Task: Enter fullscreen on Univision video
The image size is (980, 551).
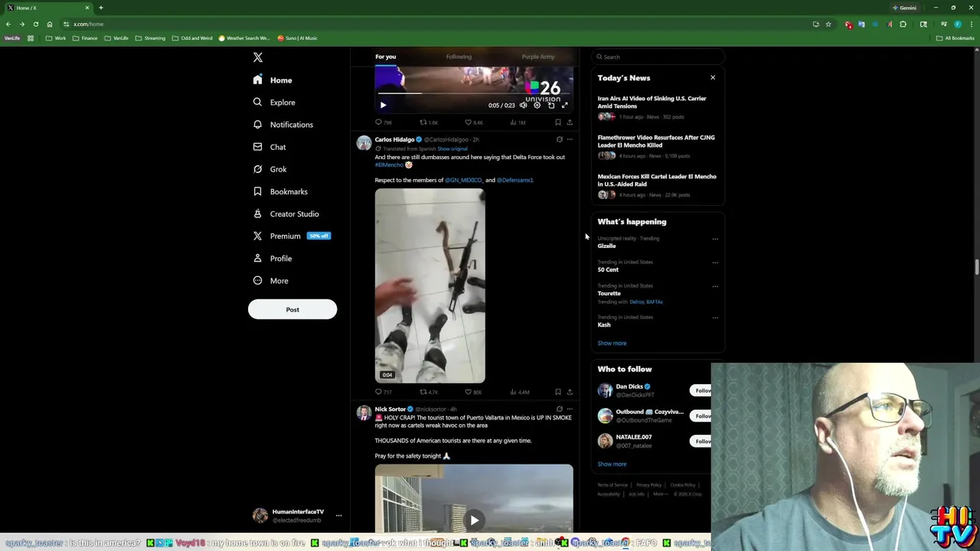Action: (x=565, y=105)
